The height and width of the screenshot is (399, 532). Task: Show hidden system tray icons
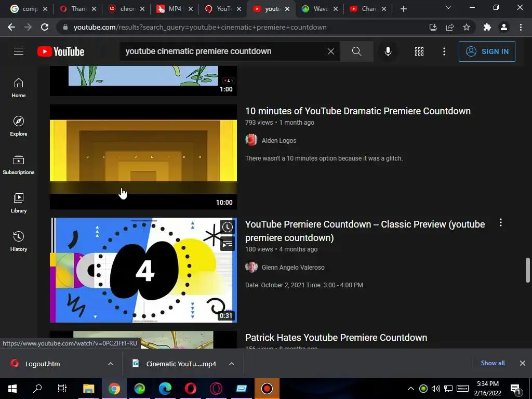click(411, 389)
